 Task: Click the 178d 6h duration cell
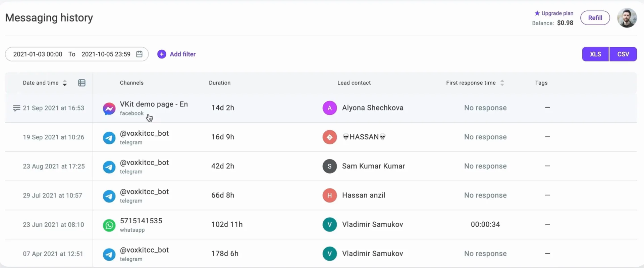(x=225, y=254)
